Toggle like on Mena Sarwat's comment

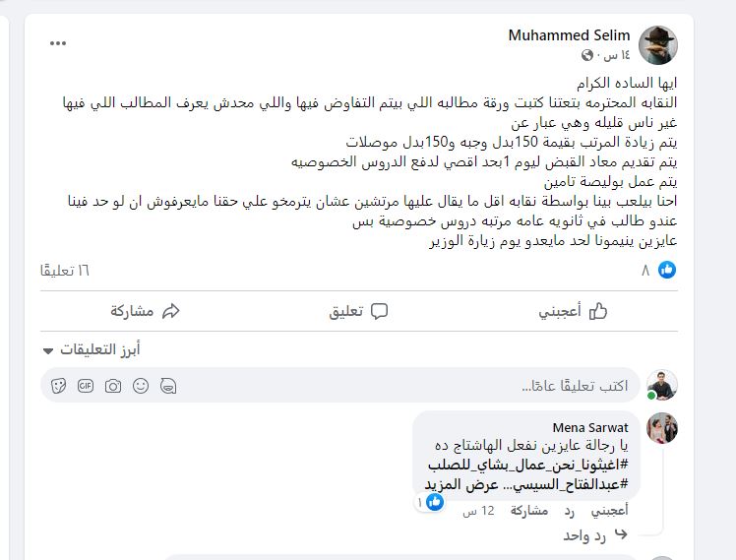[609, 511]
